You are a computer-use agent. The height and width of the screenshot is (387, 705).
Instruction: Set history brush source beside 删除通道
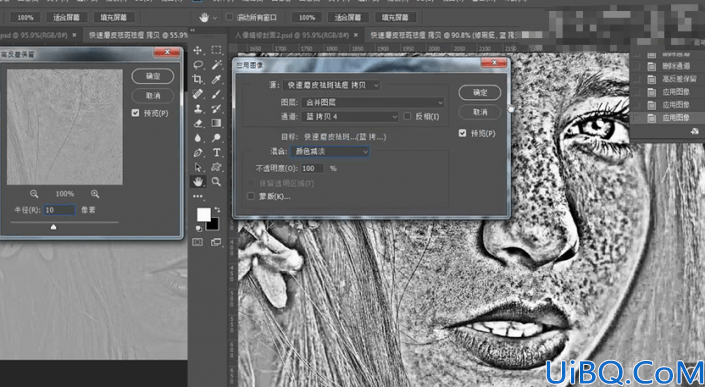pos(636,66)
